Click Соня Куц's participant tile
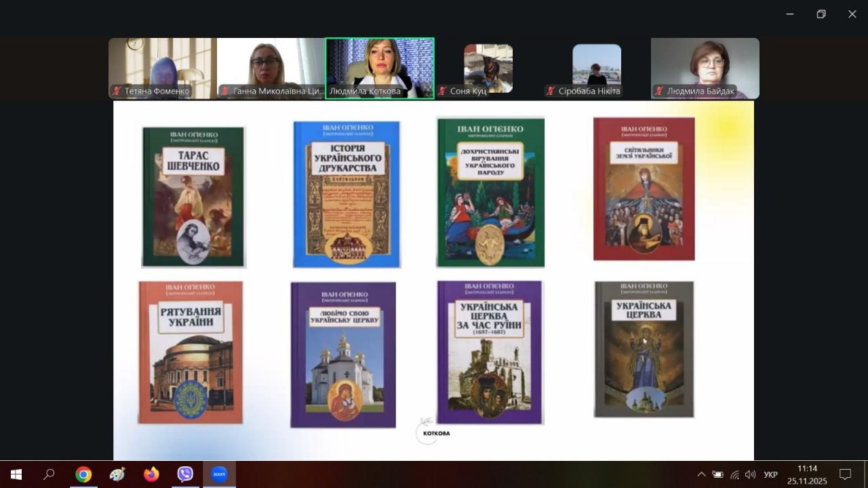Viewport: 868px width, 488px height. (x=488, y=68)
